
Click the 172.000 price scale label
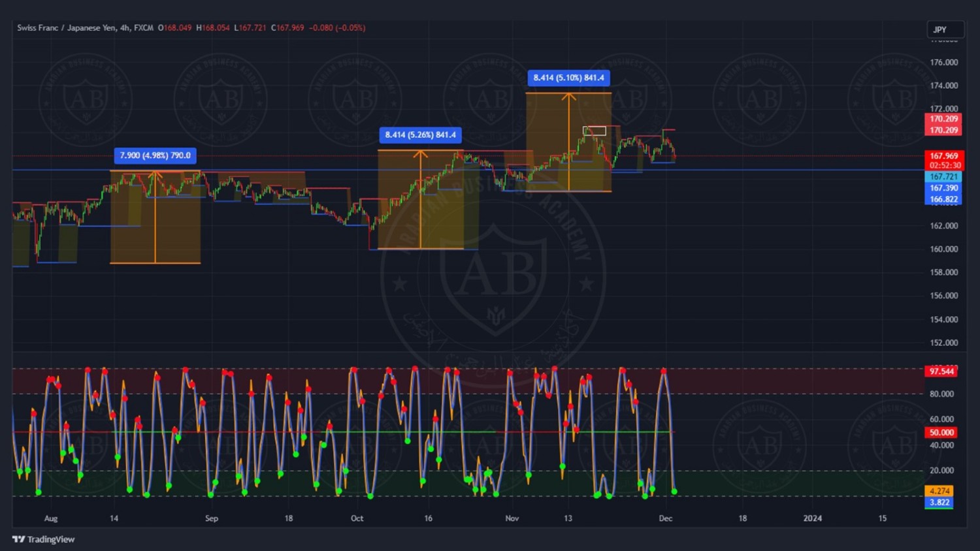click(x=944, y=108)
